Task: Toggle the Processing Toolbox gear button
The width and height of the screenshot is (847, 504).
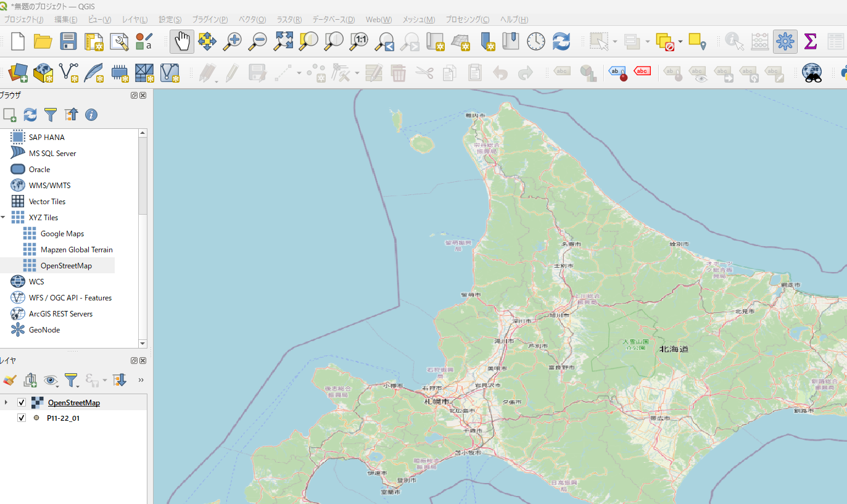Action: pyautogui.click(x=785, y=42)
